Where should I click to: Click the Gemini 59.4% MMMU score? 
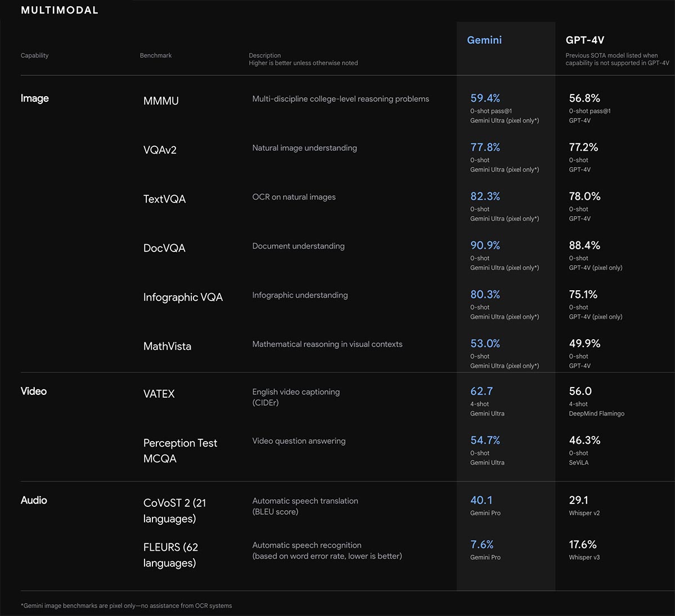pos(485,98)
